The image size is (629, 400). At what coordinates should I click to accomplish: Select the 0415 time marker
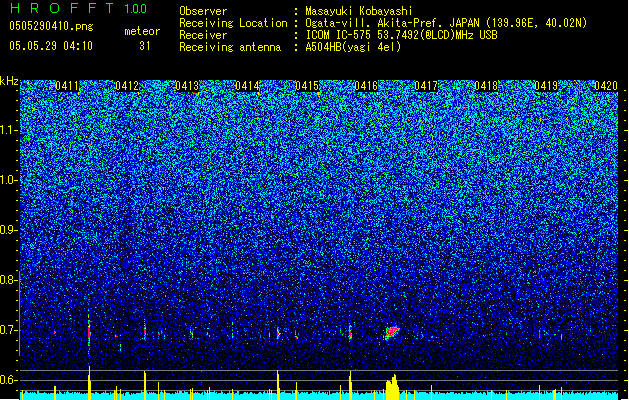point(307,86)
